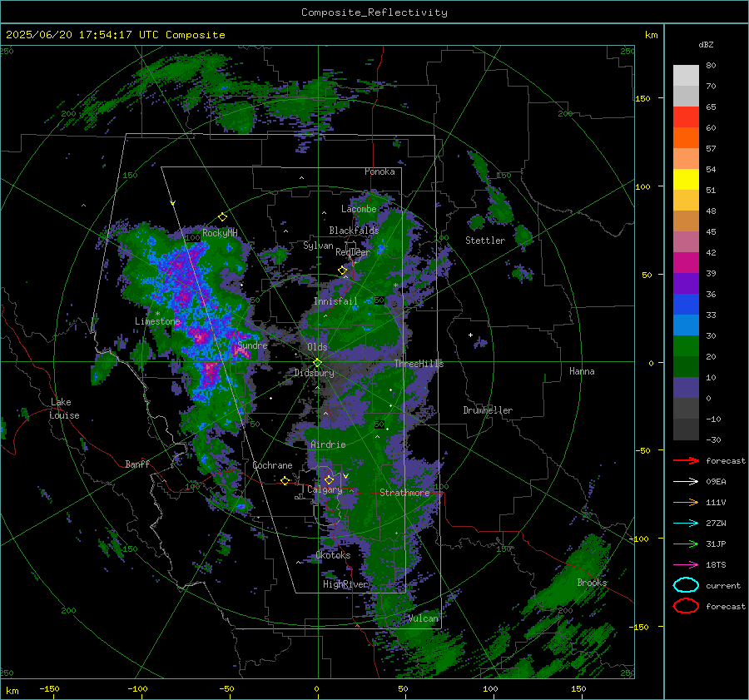Click the 18TS legend label

[x=716, y=565]
